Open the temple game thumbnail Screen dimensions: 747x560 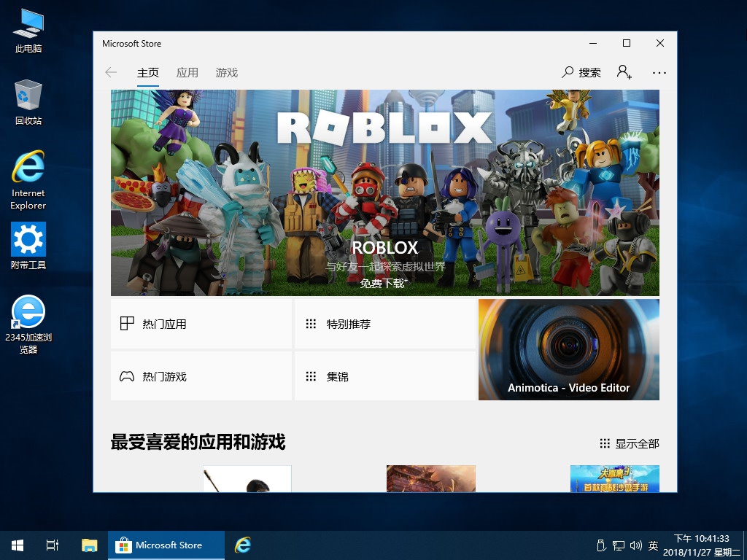tap(430, 478)
